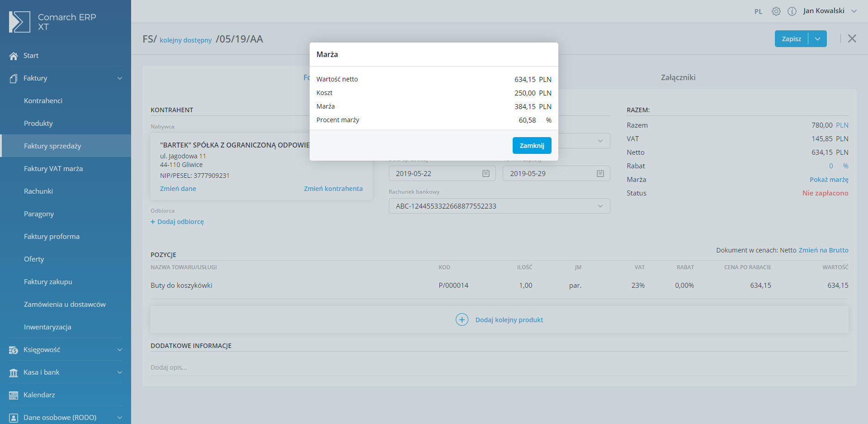Open the info icon in the header
The image size is (868, 424).
tap(792, 11)
